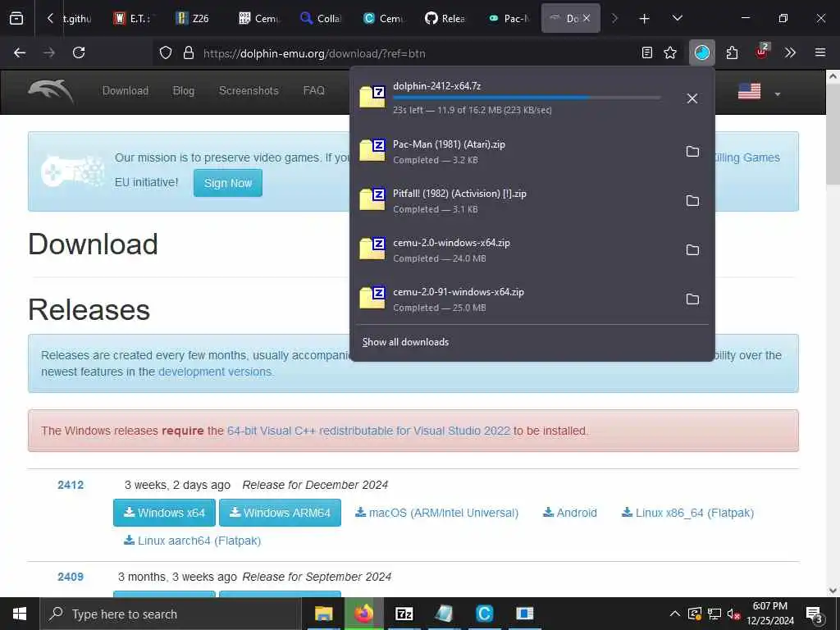Image resolution: width=840 pixels, height=630 pixels.
Task: Show cemu-2.0-91-windows-x64.zip in folder
Action: coord(692,299)
